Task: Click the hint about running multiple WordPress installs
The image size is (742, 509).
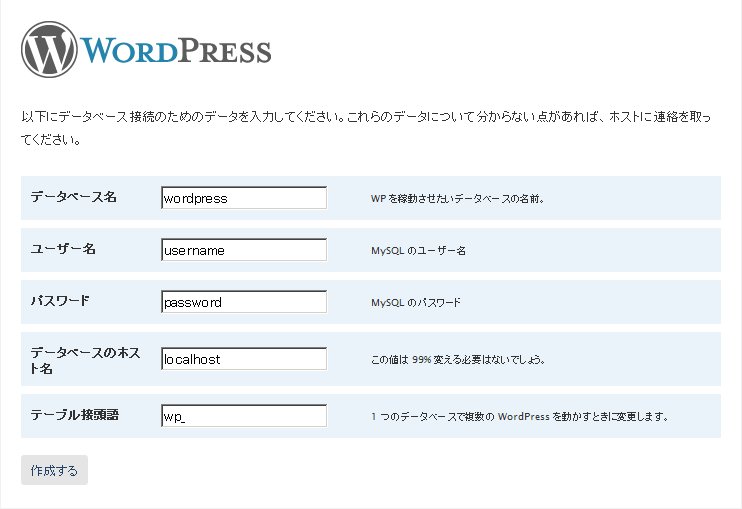Action: tap(520, 416)
